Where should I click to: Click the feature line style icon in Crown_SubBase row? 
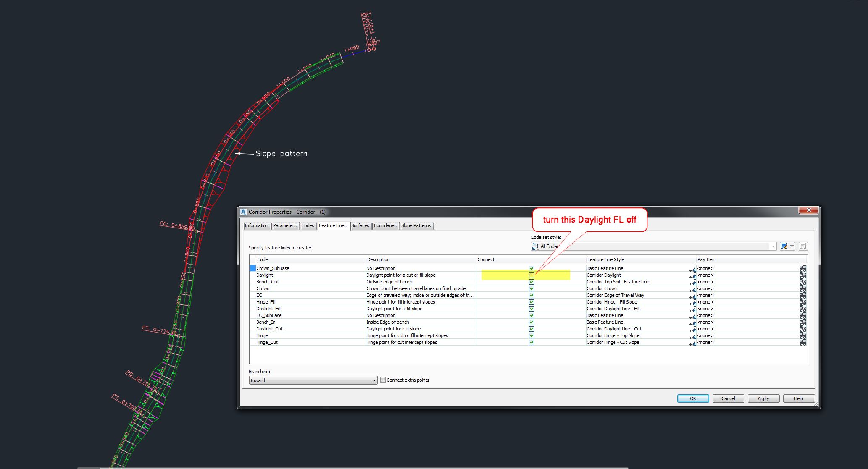point(693,269)
